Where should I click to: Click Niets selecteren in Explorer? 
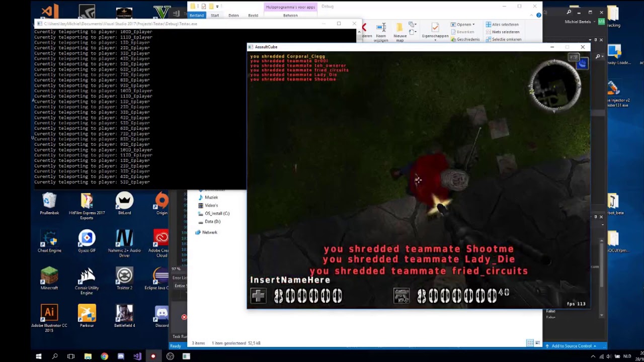502,32
